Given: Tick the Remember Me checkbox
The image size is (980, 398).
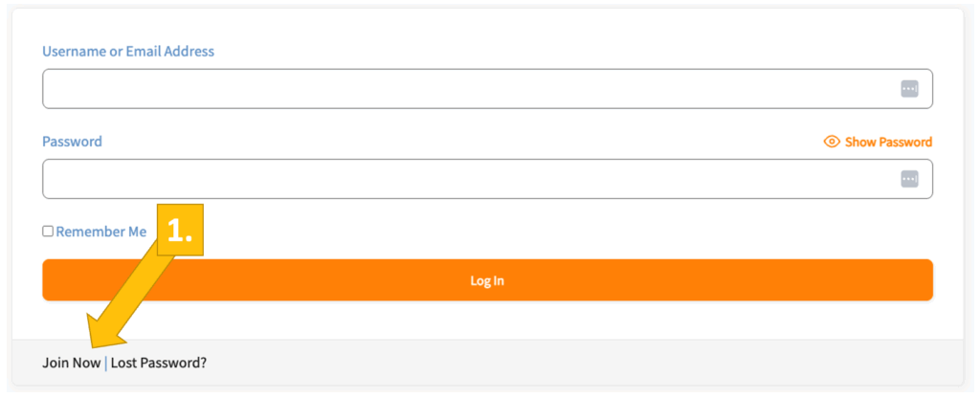Looking at the screenshot, I should coord(48,232).
